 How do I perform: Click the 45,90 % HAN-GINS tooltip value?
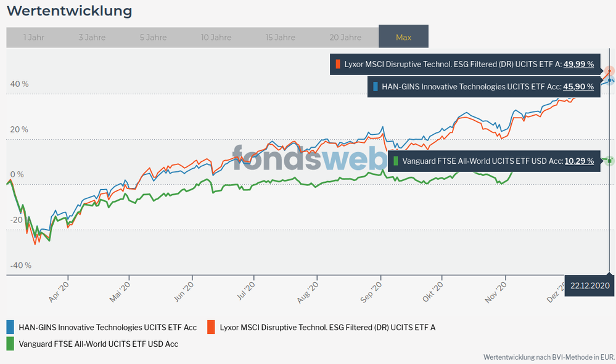pos(578,87)
